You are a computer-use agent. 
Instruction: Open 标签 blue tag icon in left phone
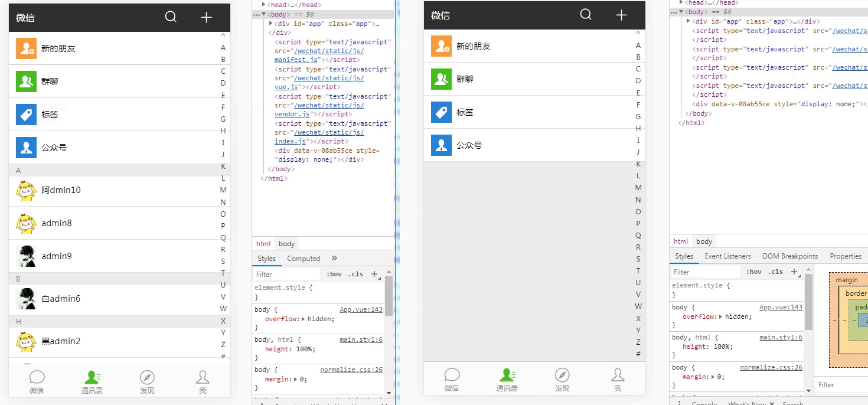click(x=27, y=115)
